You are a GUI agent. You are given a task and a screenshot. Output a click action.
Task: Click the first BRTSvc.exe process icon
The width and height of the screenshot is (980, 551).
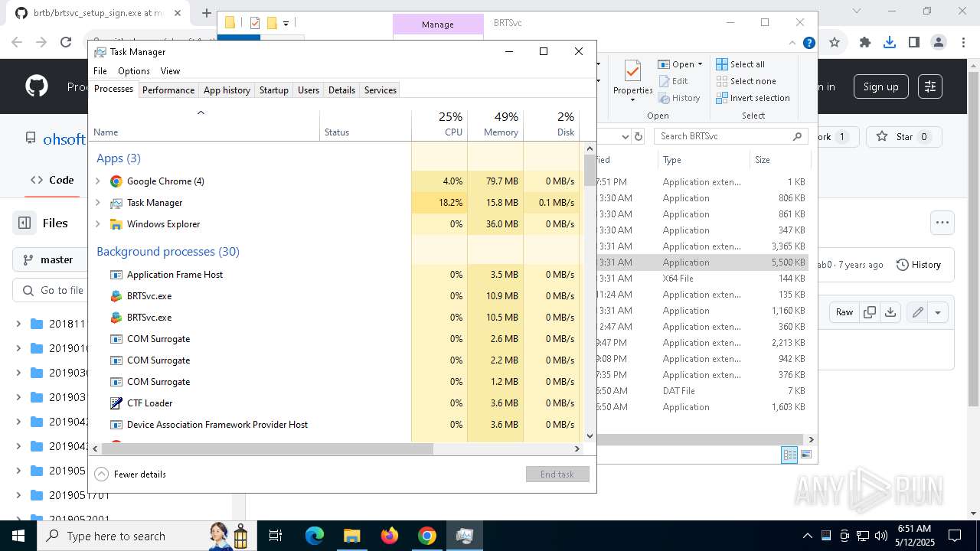[116, 296]
